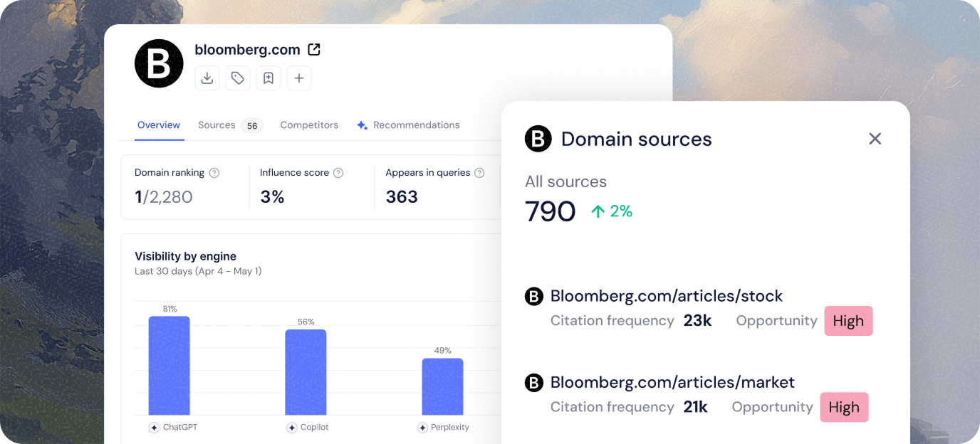Image resolution: width=980 pixels, height=444 pixels.
Task: Click the Last 30 days date range text
Action: pos(198,271)
